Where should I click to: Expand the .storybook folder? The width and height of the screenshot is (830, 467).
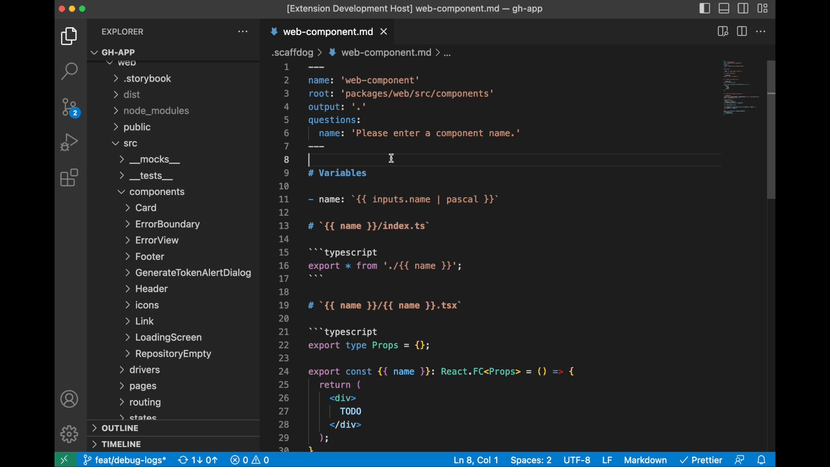174,78
